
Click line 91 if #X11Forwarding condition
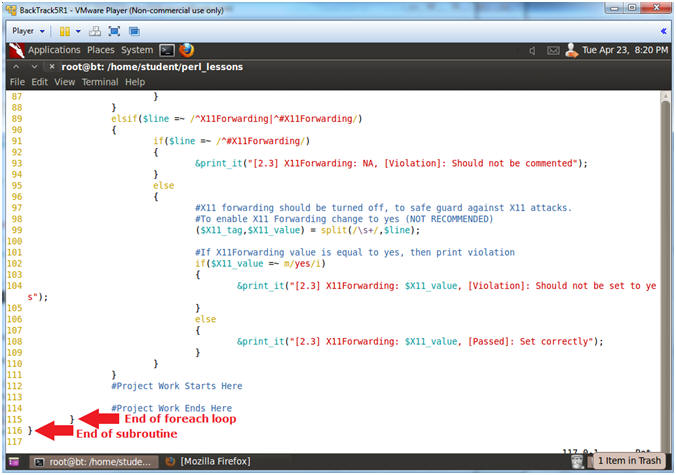(x=232, y=141)
